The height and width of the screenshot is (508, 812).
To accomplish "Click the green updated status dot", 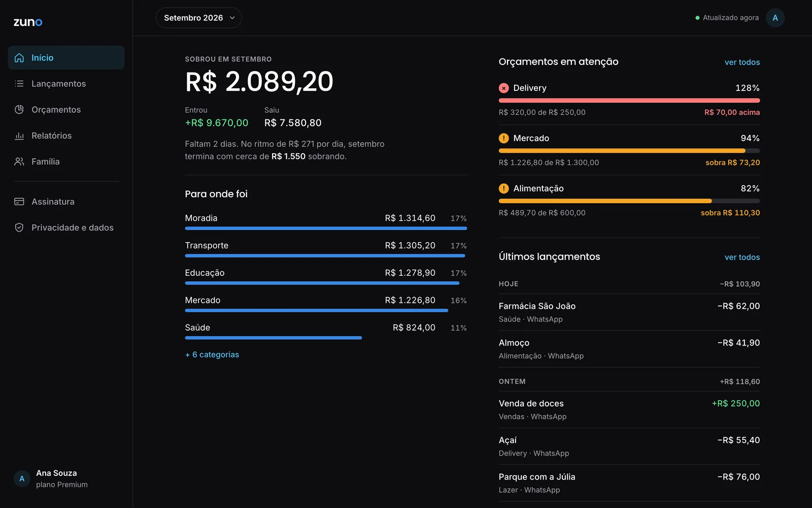I will 697,18.
